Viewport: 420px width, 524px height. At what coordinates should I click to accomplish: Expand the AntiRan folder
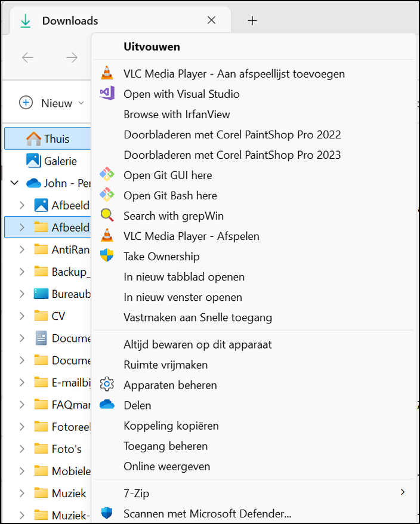(22, 249)
